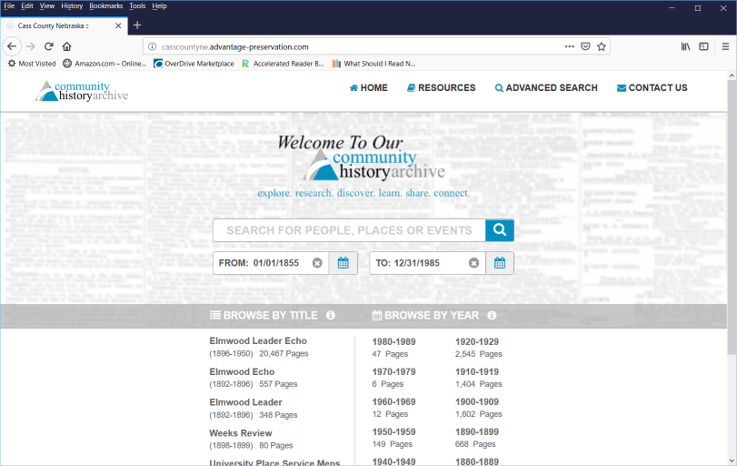Open the TO date calendar picker

pos(500,263)
